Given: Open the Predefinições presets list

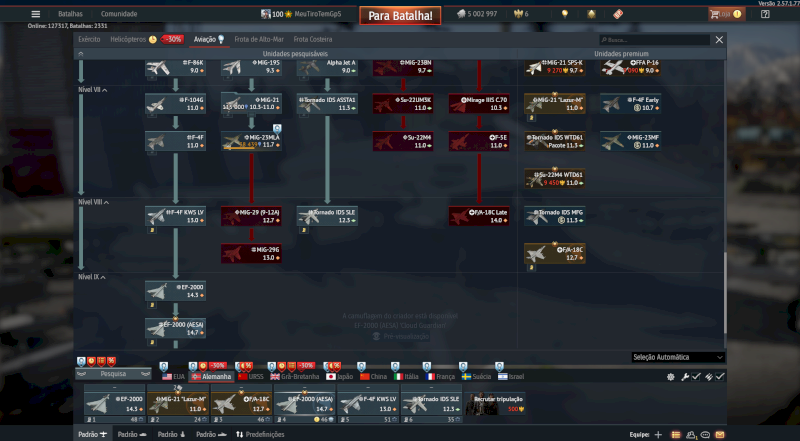Looking at the screenshot, I should pyautogui.click(x=260, y=434).
